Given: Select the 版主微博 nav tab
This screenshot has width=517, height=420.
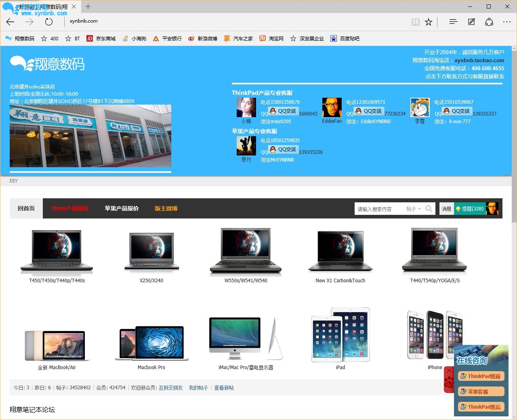Looking at the screenshot, I should 166,208.
